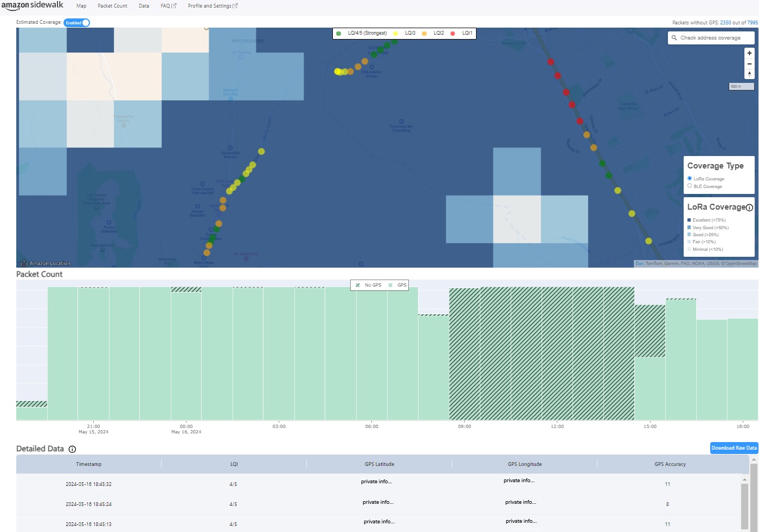Click timestamp 2024-05-16 18:45:32 cell
Image resolution: width=759 pixels, height=532 pixels.
coord(89,484)
